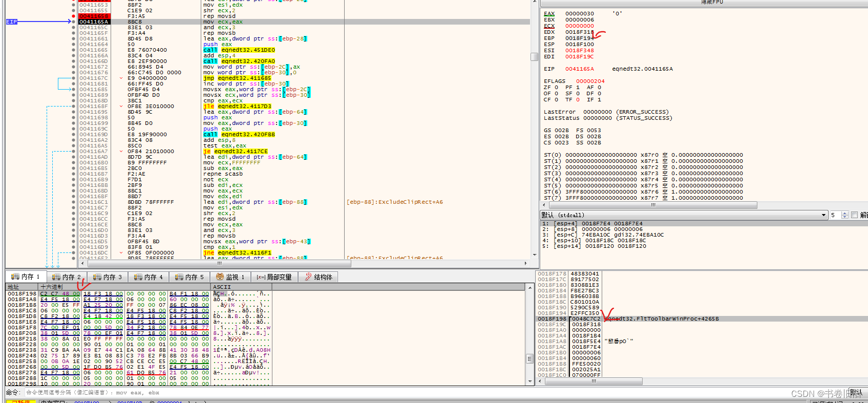Select the ST(0) FPU register row
This screenshot has width=868, height=403.
pyautogui.click(x=643, y=155)
